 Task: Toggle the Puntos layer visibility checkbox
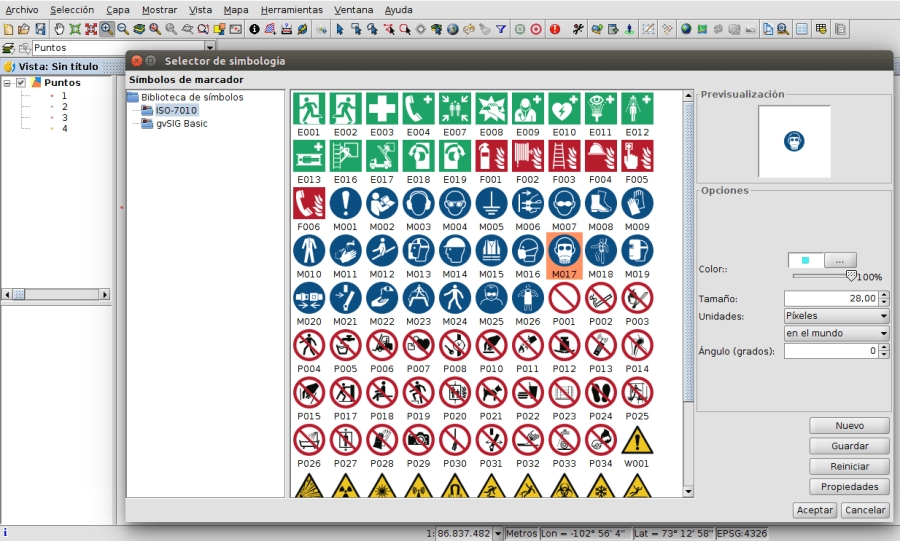point(21,83)
